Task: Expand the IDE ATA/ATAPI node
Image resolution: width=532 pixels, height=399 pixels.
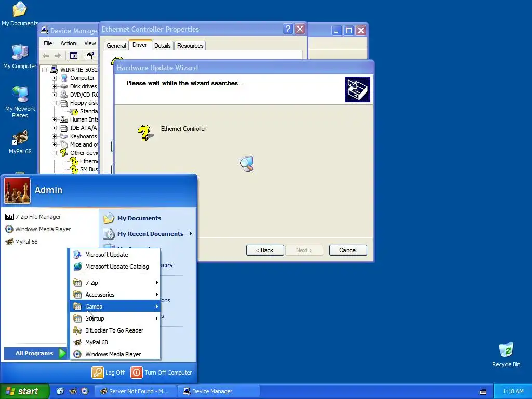Action: point(54,128)
